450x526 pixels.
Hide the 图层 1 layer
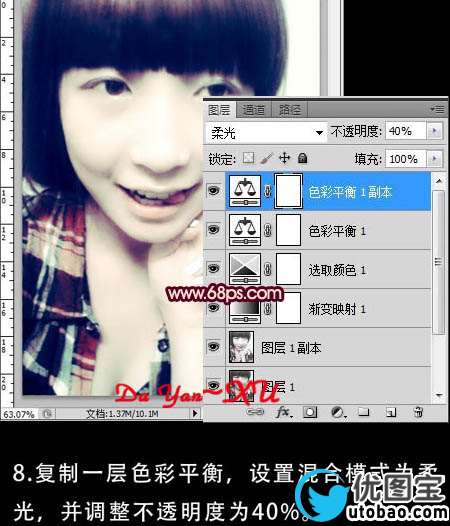tap(214, 385)
